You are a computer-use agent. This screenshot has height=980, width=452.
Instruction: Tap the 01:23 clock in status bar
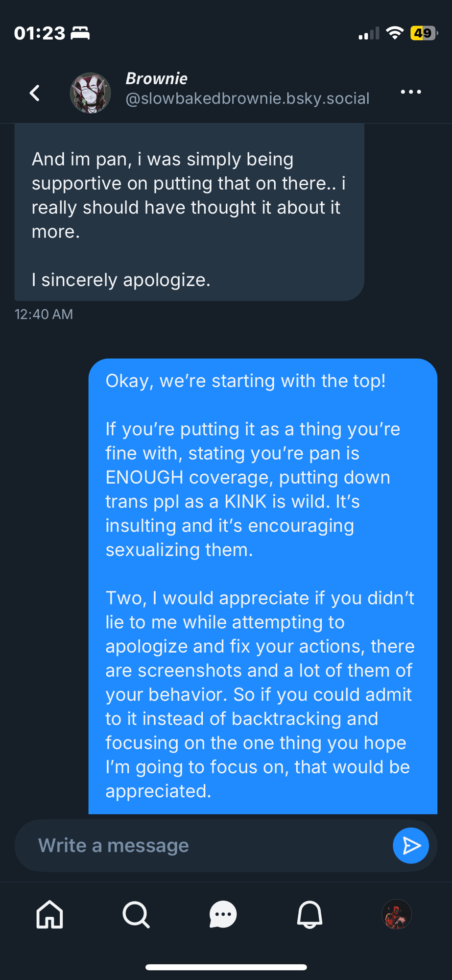coord(40,33)
